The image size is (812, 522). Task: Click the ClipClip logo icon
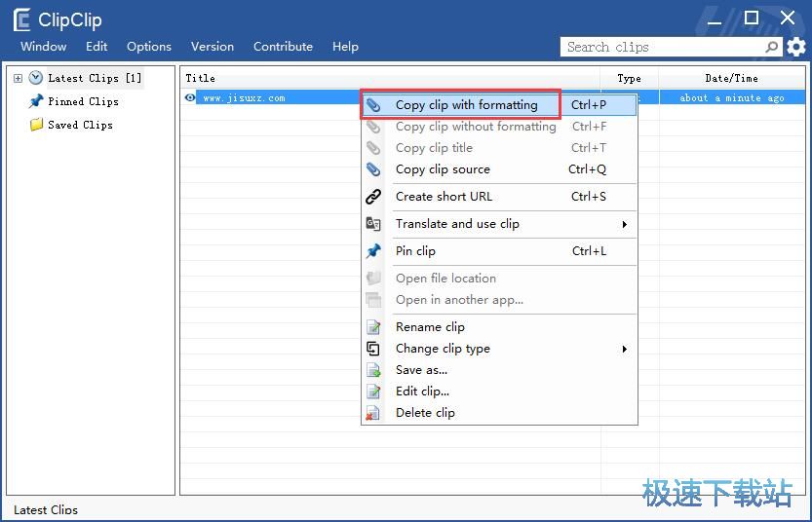[x=21, y=19]
